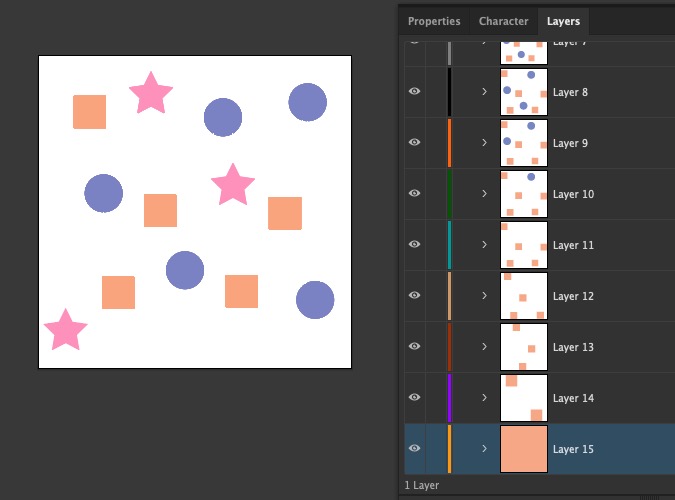Select the row named Layer 10
This screenshot has width=675, height=500.
[x=539, y=194]
